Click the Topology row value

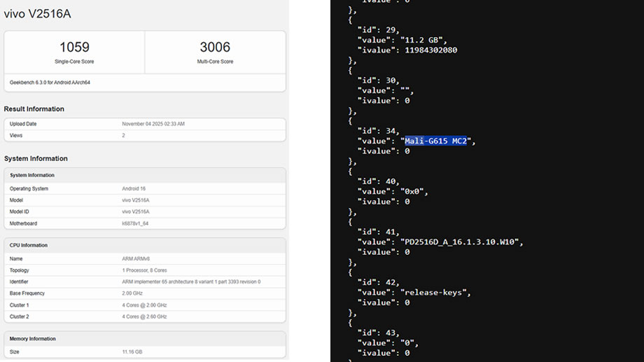tap(144, 270)
